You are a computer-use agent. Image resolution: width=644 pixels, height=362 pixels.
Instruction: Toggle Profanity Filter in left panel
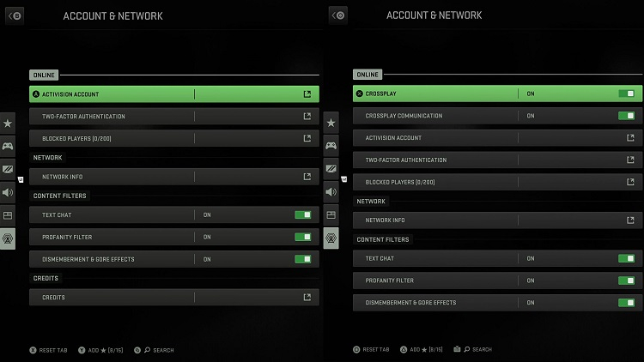[302, 237]
